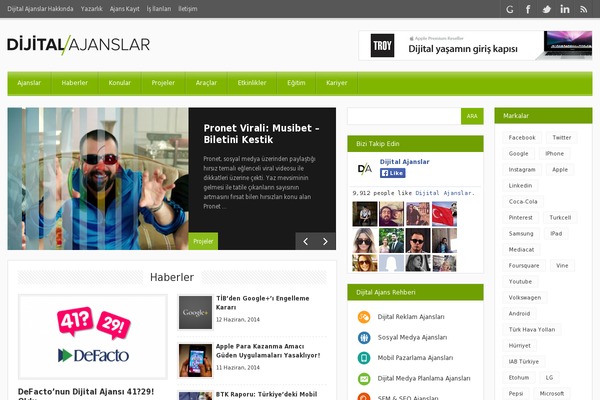Open the Google Plus icon in top bar
This screenshot has height=400, width=600.
click(509, 9)
